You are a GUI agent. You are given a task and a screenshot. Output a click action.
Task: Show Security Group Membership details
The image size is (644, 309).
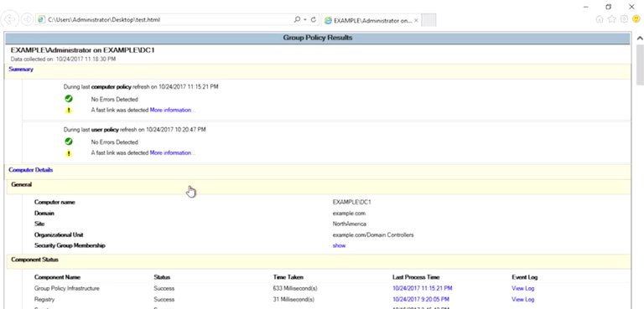click(339, 246)
